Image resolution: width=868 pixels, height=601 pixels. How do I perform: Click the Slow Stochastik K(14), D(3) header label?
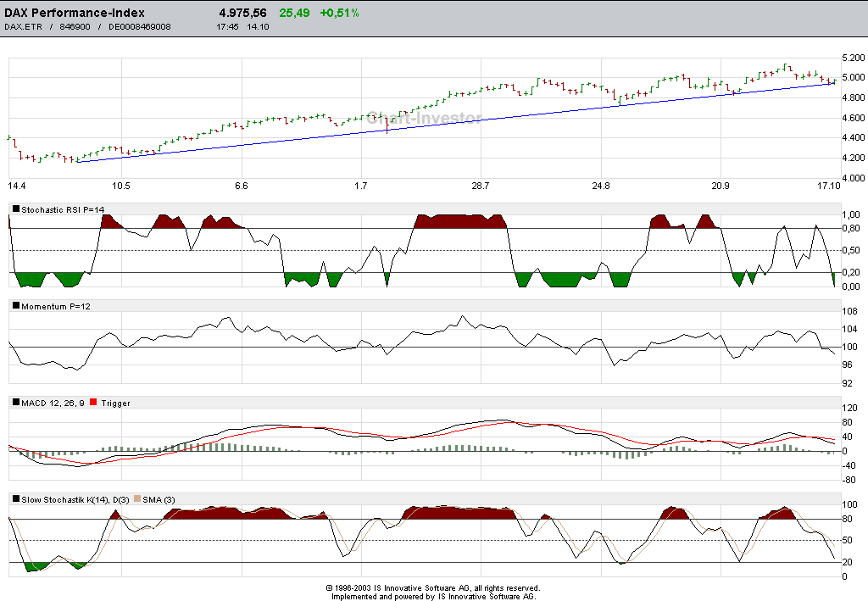coord(75,500)
